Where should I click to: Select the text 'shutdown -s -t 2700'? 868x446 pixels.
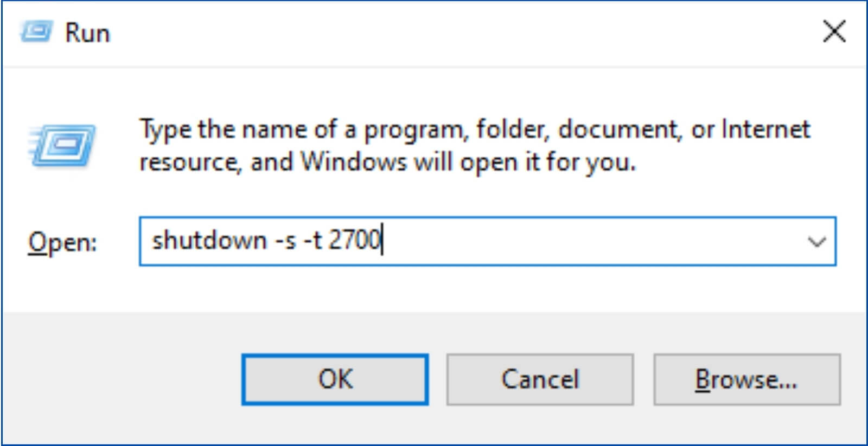(266, 241)
